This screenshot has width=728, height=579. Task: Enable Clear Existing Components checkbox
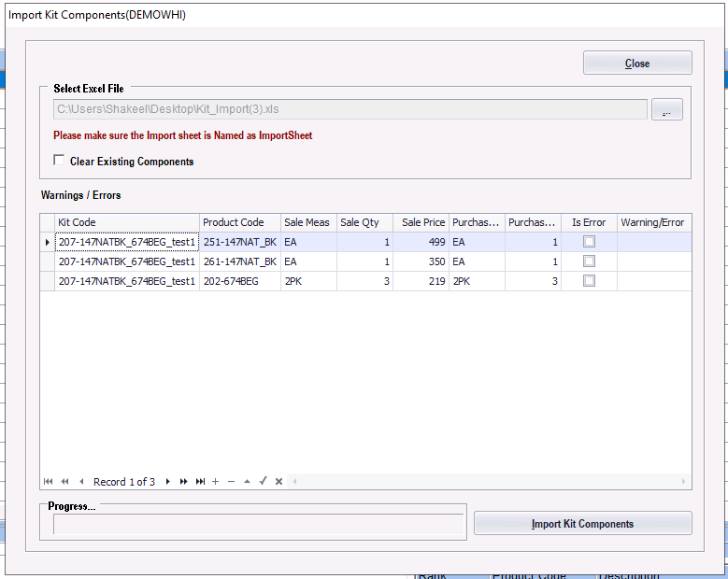click(60, 161)
